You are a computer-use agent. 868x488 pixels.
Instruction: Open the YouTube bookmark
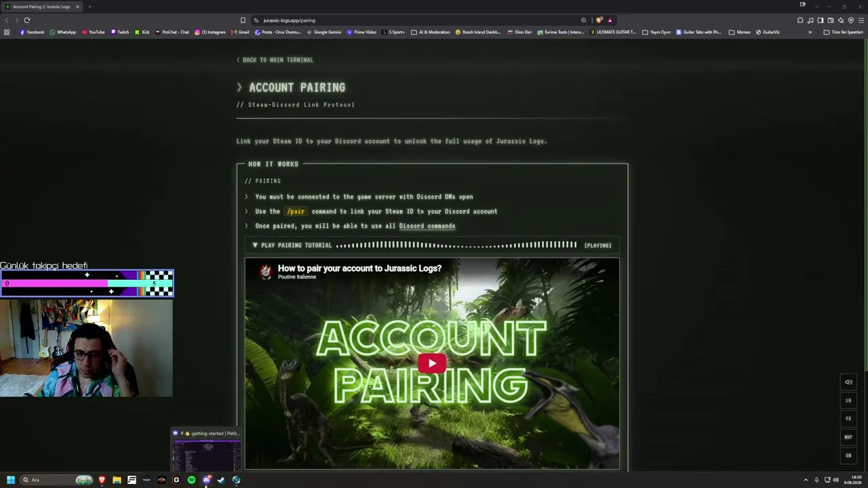click(94, 32)
